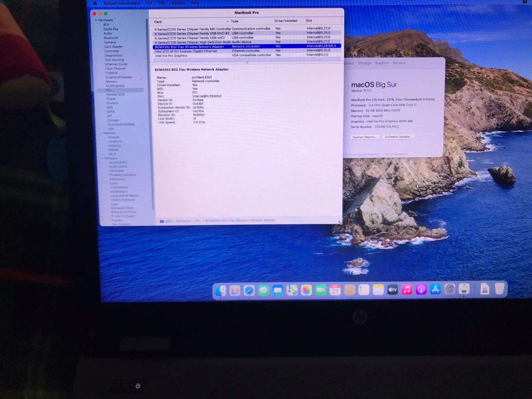This screenshot has height=399, width=532.
Task: Click the Finder icon in dock
Action: click(221, 291)
